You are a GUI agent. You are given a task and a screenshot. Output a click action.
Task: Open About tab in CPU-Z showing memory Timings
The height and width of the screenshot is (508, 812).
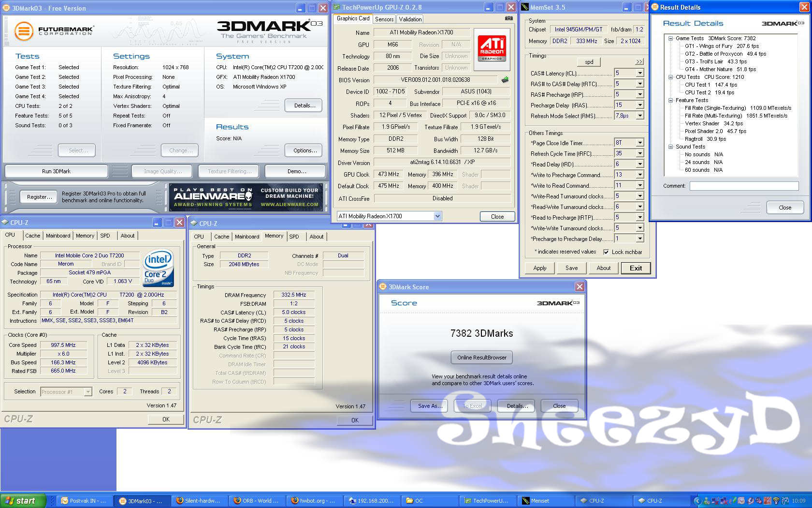tap(317, 237)
